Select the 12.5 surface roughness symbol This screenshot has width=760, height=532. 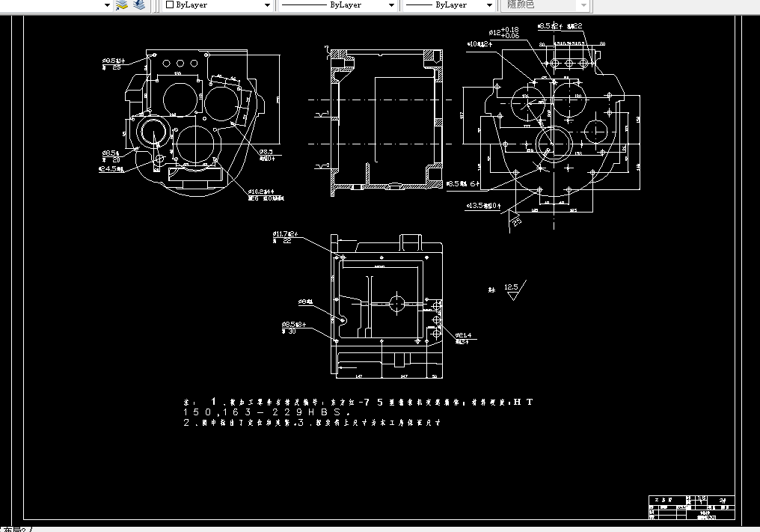pos(514,290)
